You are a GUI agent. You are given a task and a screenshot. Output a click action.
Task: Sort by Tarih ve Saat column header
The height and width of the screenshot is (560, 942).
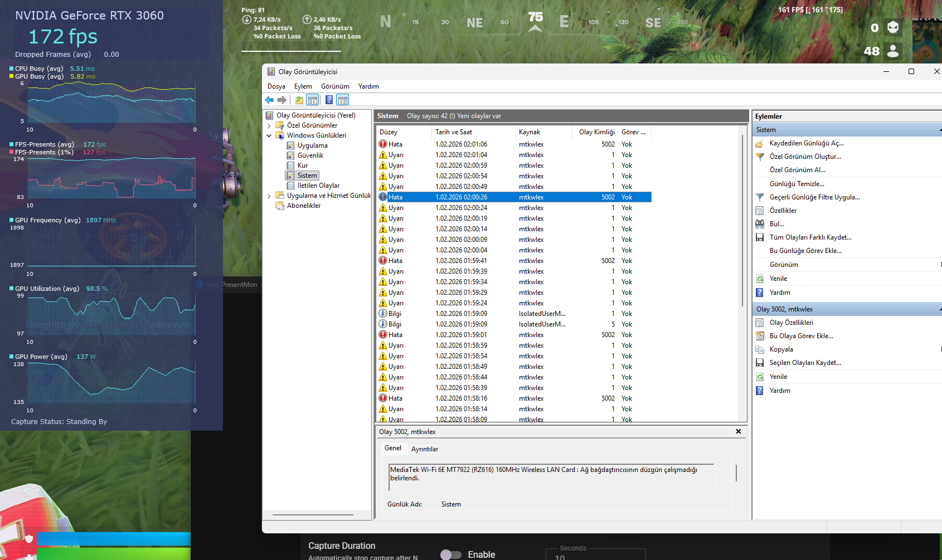pyautogui.click(x=474, y=132)
